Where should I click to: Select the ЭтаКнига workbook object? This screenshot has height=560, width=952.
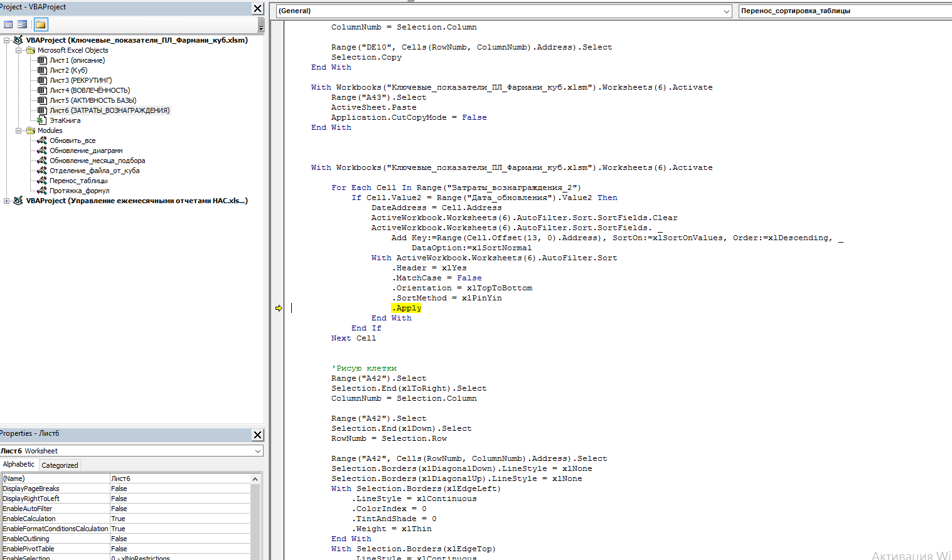click(65, 120)
